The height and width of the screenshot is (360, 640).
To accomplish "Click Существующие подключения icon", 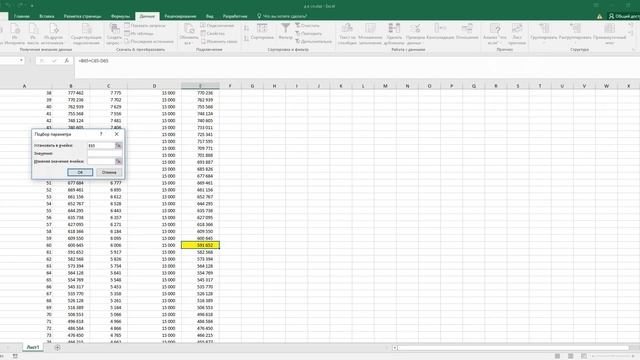I will (86, 34).
